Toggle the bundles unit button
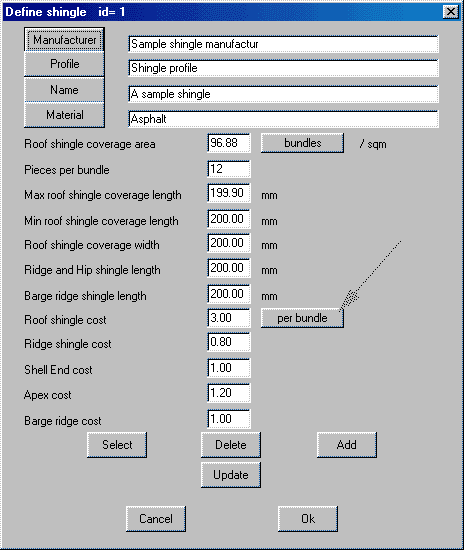This screenshot has width=464, height=550. 302,143
